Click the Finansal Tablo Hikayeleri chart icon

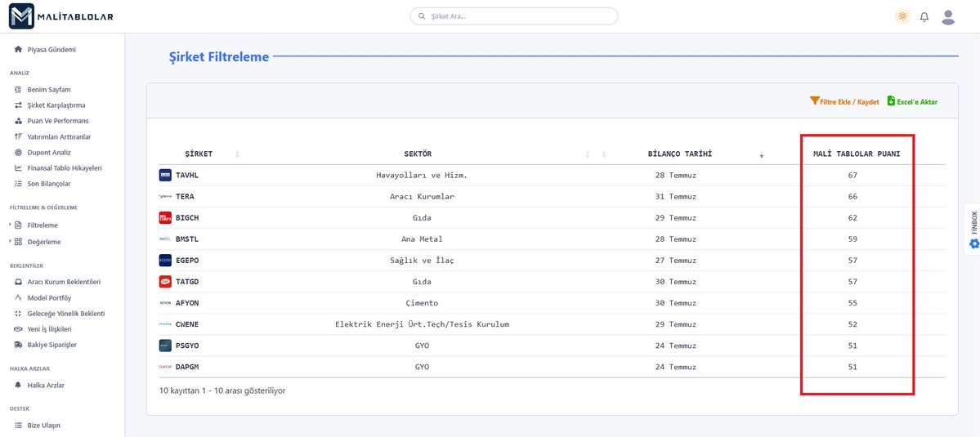tap(18, 168)
